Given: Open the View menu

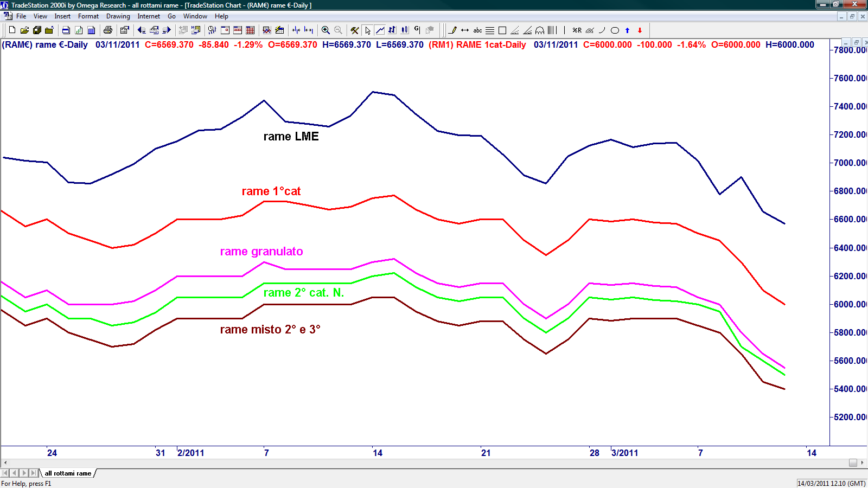Looking at the screenshot, I should coord(40,16).
